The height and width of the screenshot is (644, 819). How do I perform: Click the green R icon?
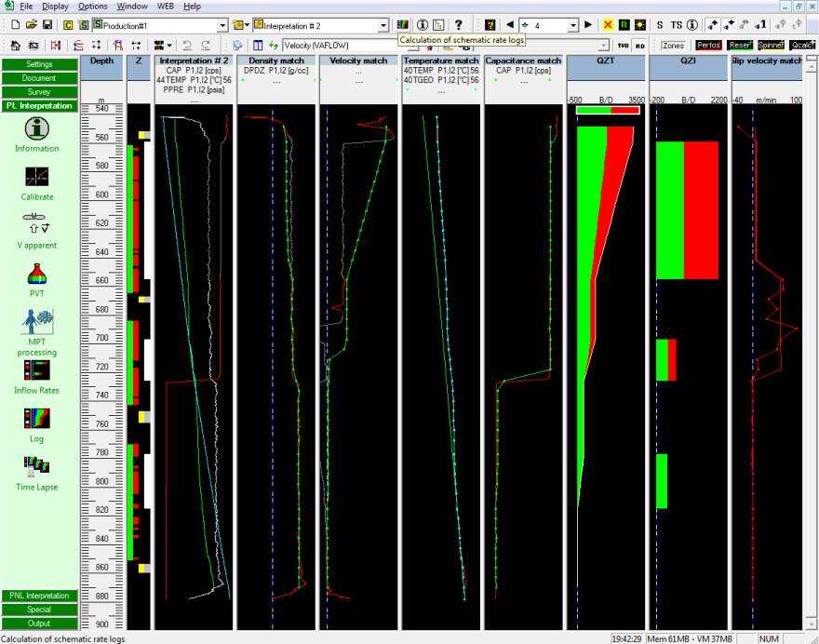624,24
